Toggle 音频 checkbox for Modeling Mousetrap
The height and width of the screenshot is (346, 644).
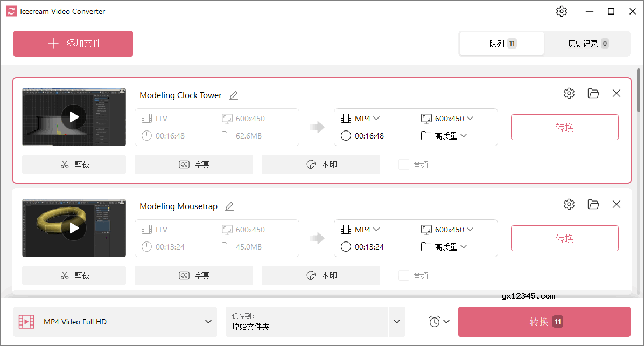[x=404, y=275]
